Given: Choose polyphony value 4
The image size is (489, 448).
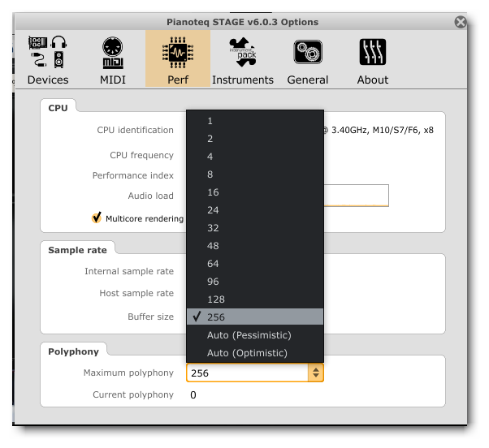Looking at the screenshot, I should pos(255,157).
